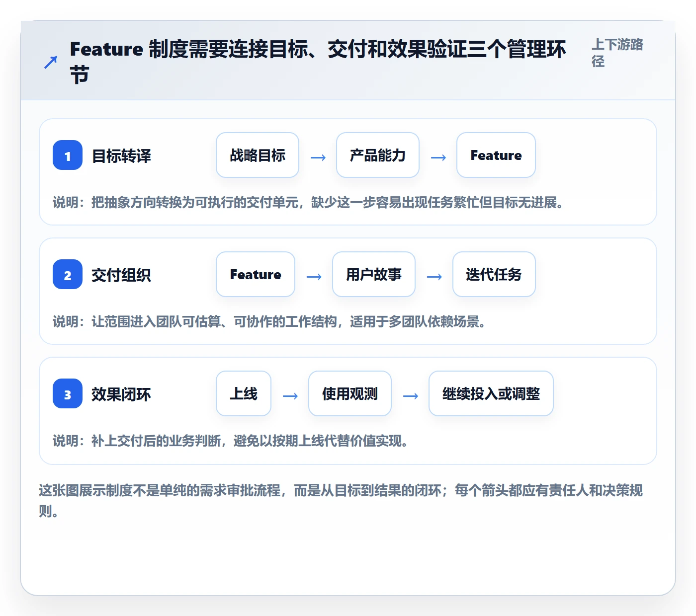
Task: Click the 效果闭环 heading
Action: tap(121, 394)
